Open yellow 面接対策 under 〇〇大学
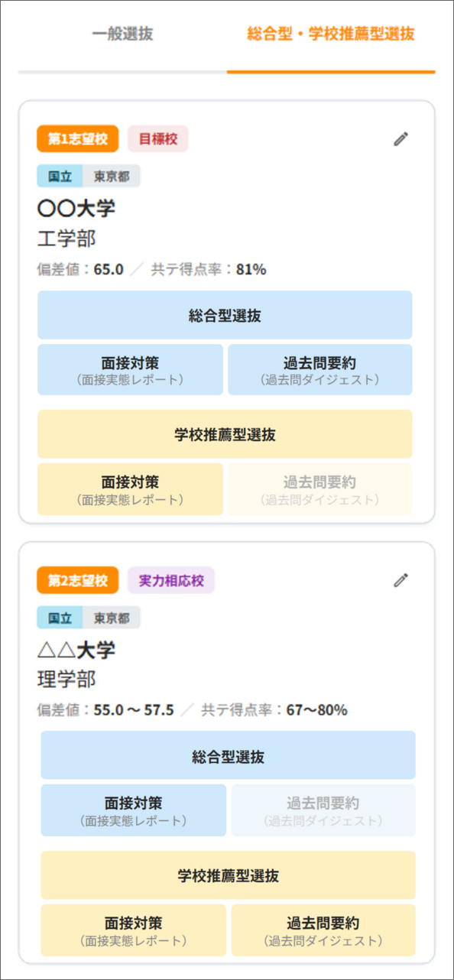 [130, 489]
